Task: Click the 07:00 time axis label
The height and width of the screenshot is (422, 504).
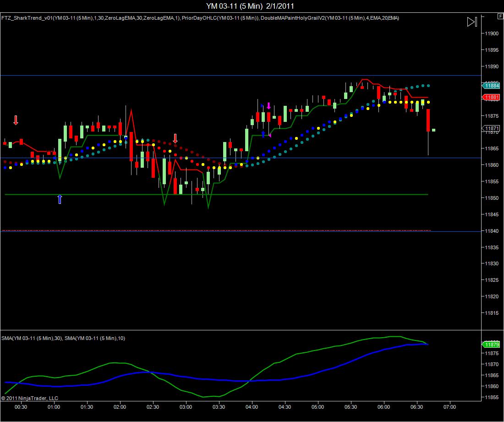Action: [449, 407]
